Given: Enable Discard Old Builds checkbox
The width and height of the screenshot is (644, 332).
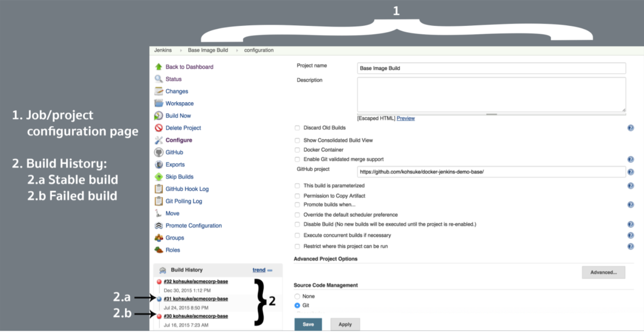Looking at the screenshot, I should coord(297,128).
